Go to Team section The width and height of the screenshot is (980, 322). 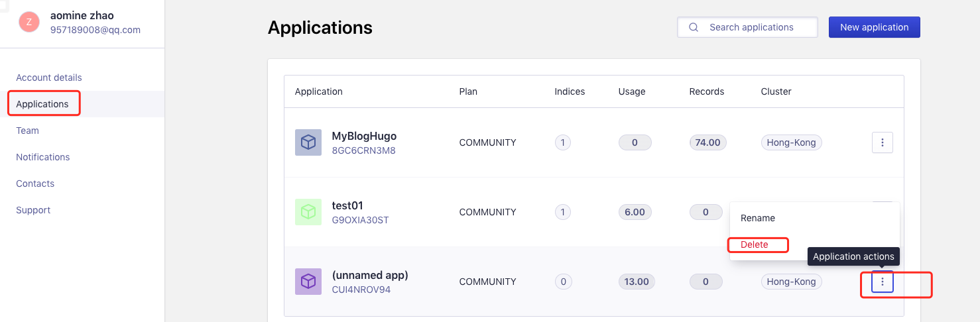coord(28,131)
